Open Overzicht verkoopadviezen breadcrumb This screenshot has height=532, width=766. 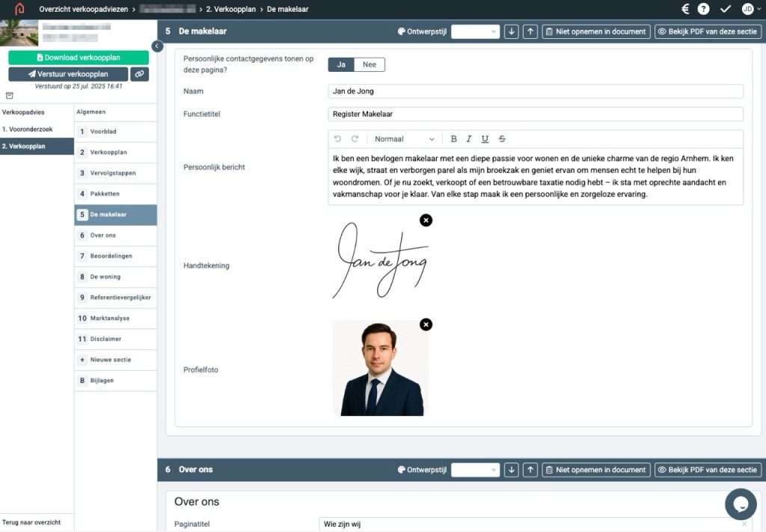coord(84,9)
